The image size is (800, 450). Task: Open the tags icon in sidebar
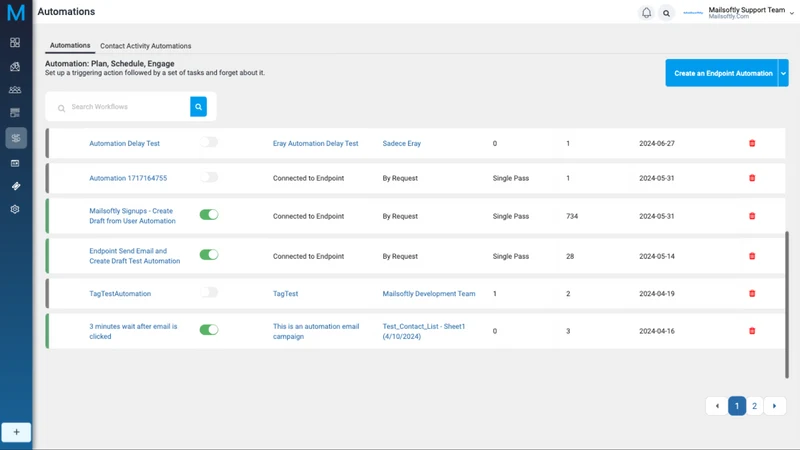pos(15,186)
